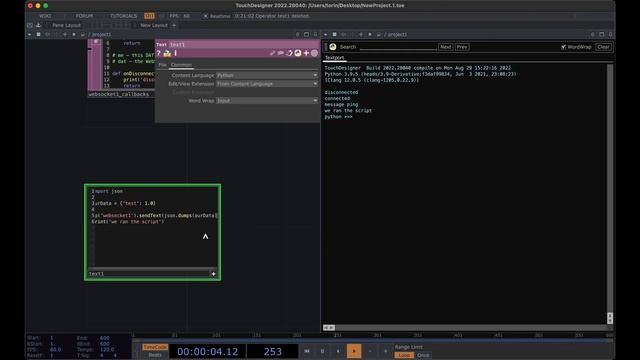This screenshot has height=360, width=640.
Task: Click right pane network editor icon
Action: (334, 35)
